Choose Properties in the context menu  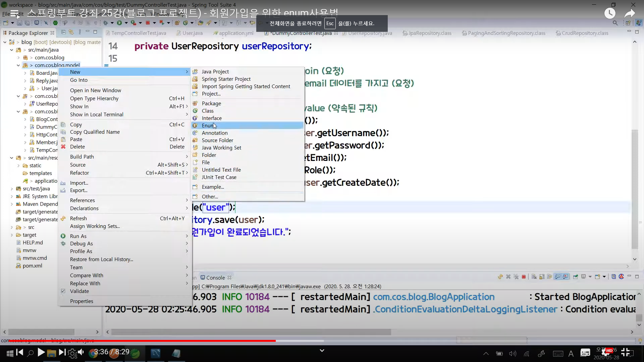pos(82,301)
